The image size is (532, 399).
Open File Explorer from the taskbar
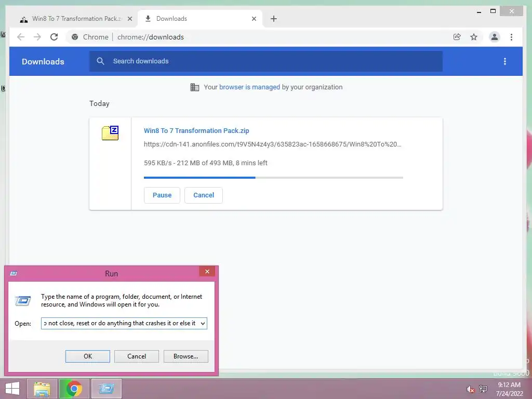[42, 389]
